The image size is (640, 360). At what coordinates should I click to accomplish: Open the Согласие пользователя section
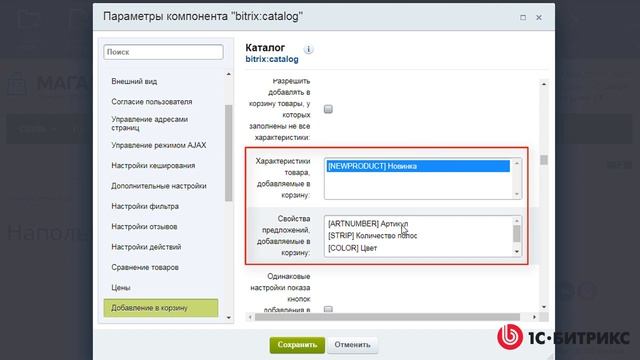pyautogui.click(x=152, y=102)
